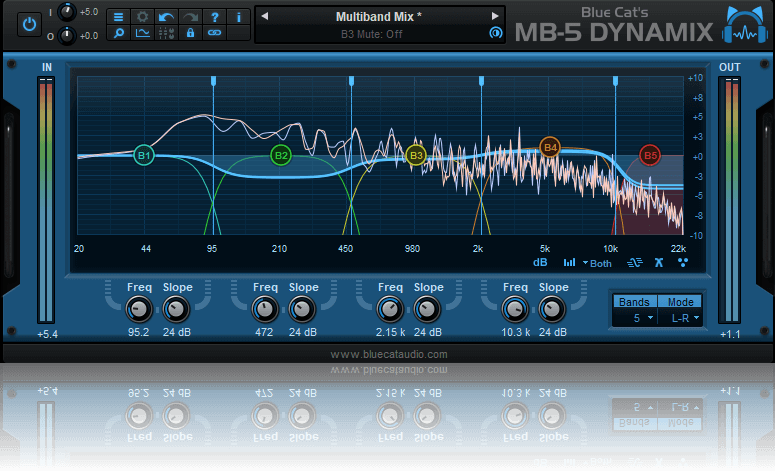Click the undo arrow icon
Viewport: 775px width, 471px height.
tap(166, 17)
